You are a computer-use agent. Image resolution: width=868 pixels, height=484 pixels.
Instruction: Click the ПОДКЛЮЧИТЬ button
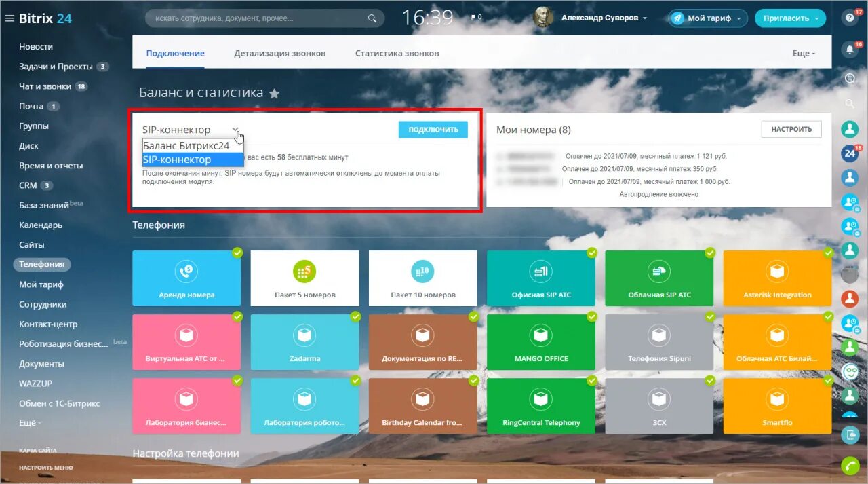click(433, 130)
